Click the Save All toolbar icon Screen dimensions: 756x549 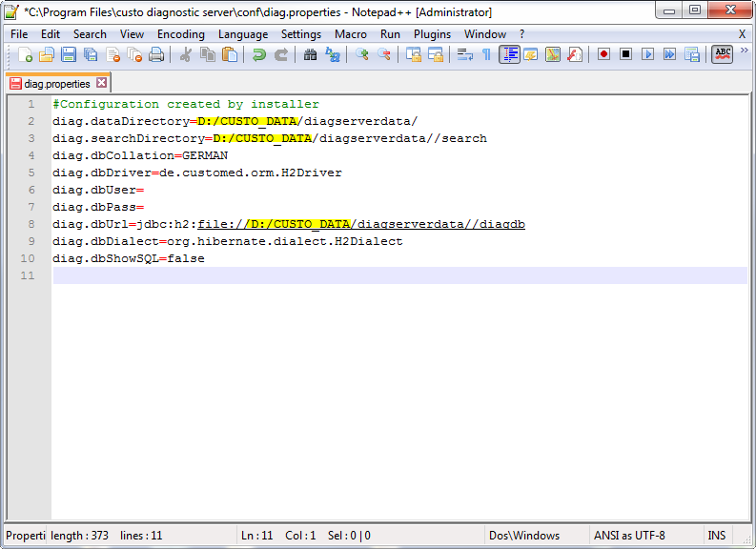pyautogui.click(x=91, y=54)
